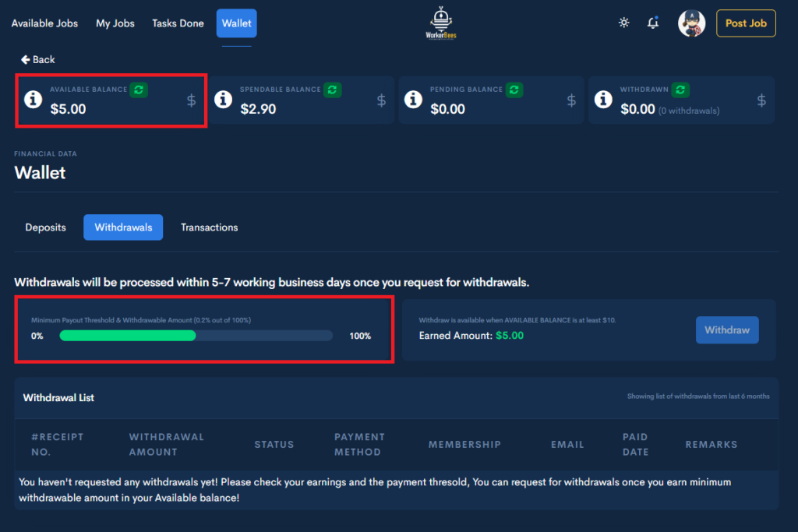Open the dollar icon on Available Balance
Viewport: 798px width, 532px height.
point(190,100)
